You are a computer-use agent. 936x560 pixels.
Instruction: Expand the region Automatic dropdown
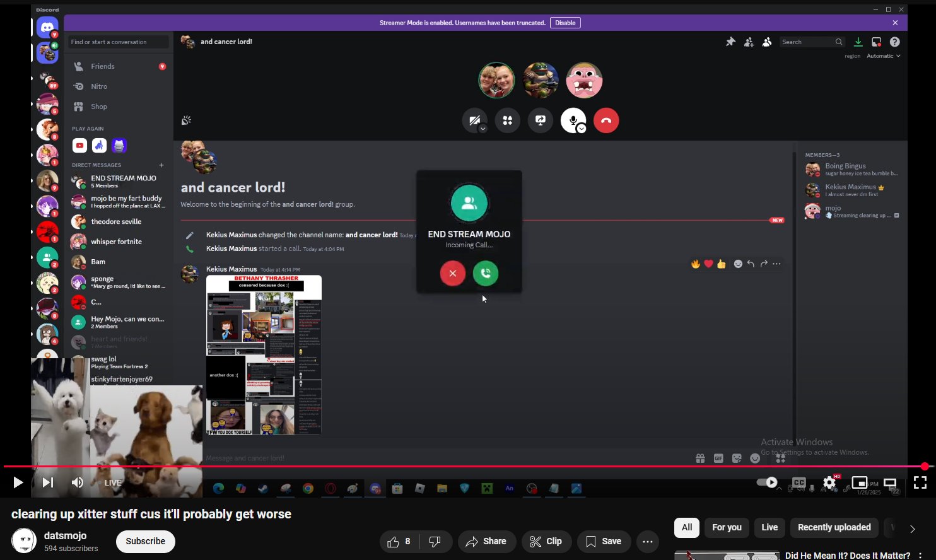point(883,56)
